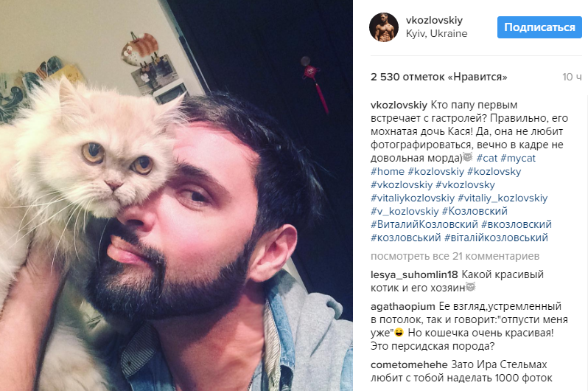The width and height of the screenshot is (588, 391).
Task: Expand посмотреть все 21 комментариев
Action: [455, 256]
